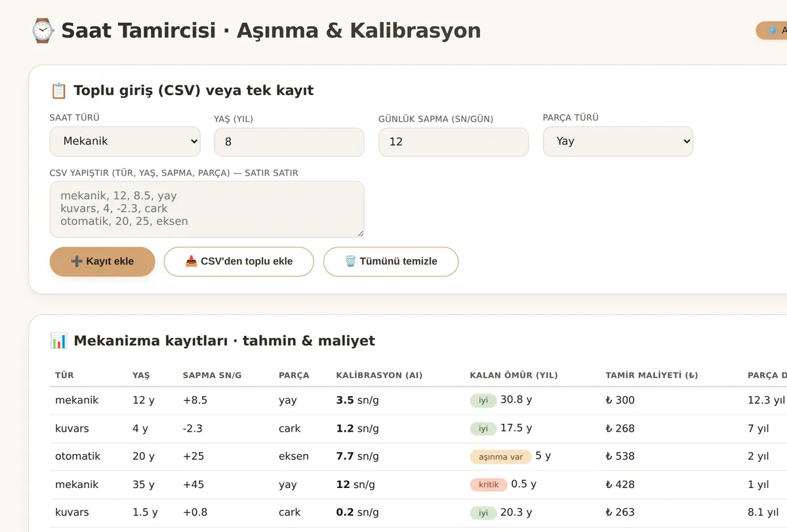Click the '₺ 263' cost cell

(620, 513)
